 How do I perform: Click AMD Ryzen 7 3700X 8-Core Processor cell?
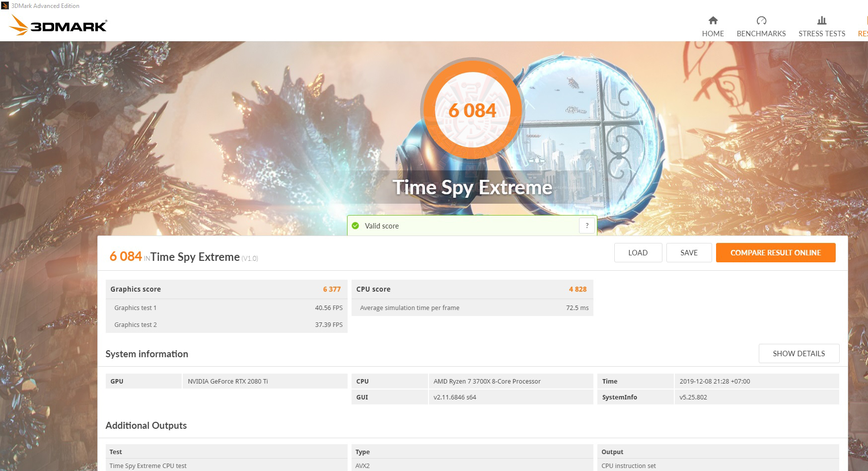tap(511, 381)
